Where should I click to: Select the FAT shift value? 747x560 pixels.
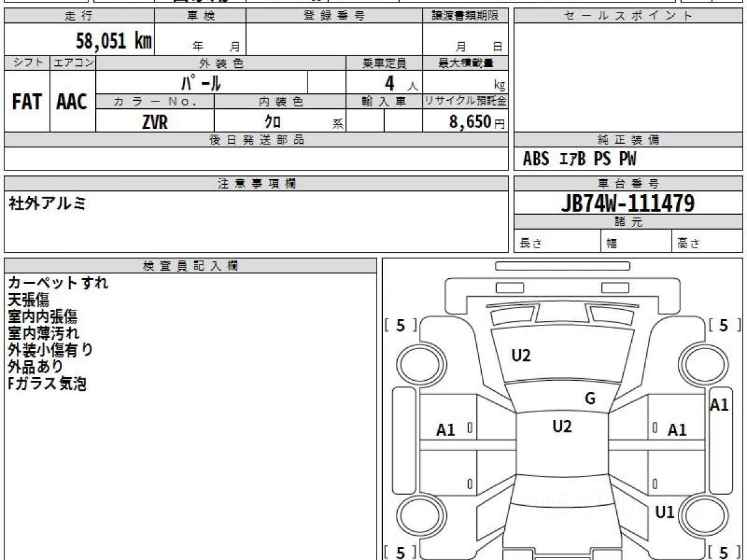[x=27, y=102]
